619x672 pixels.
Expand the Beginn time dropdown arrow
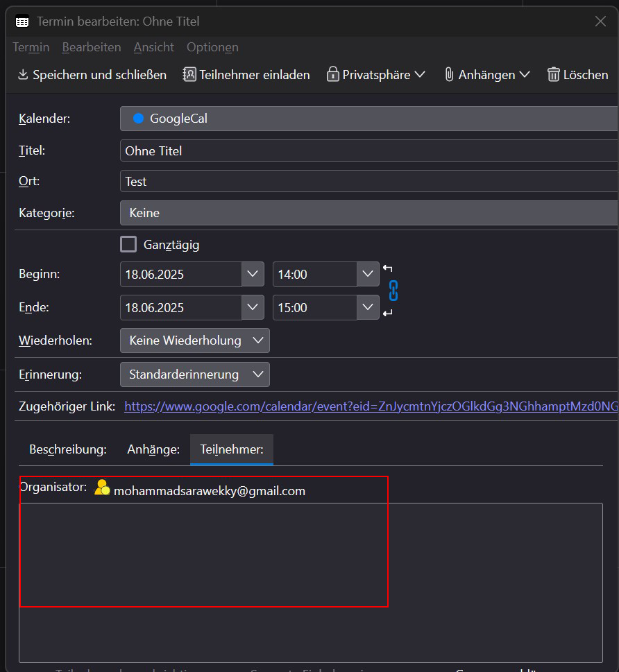coord(368,274)
